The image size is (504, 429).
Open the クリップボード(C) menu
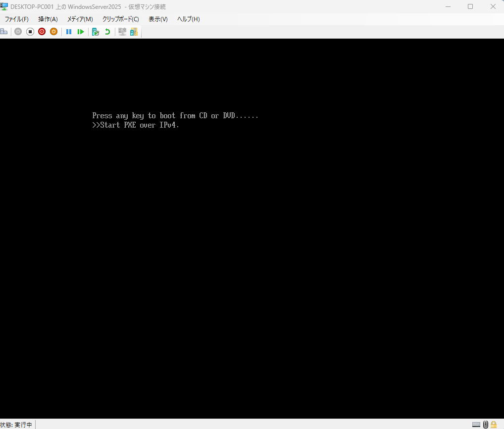click(120, 19)
